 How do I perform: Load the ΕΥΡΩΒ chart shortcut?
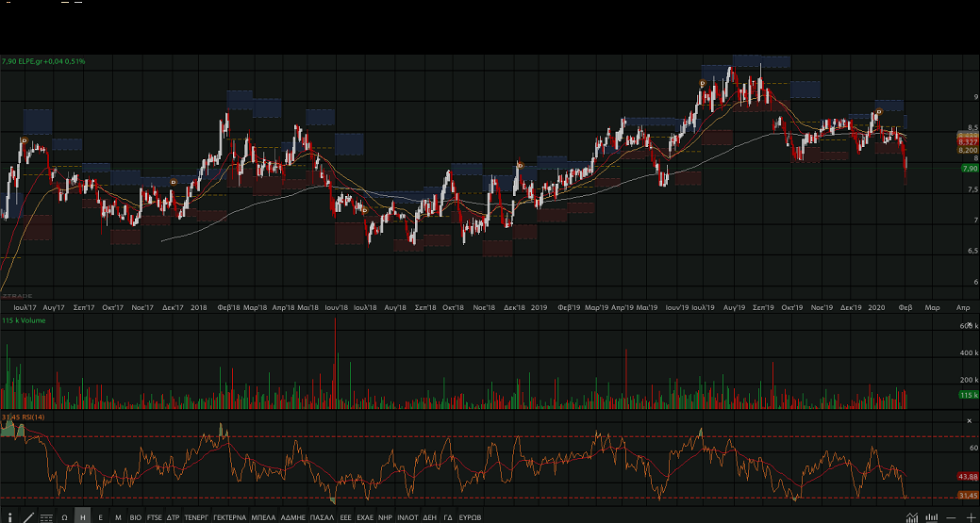(x=470, y=517)
